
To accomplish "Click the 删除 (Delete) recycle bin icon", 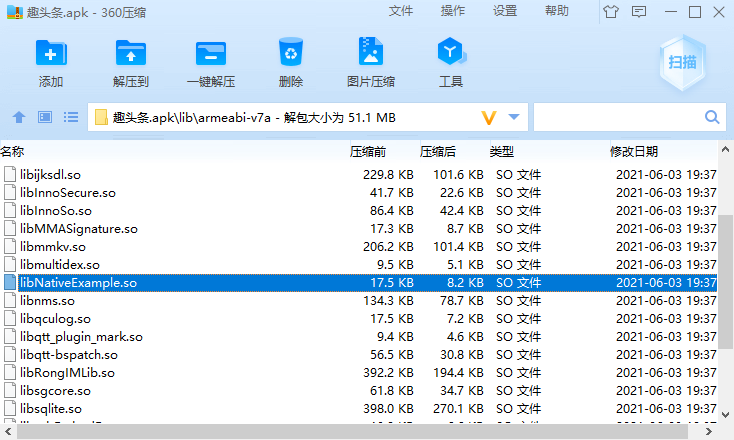I will pyautogui.click(x=291, y=52).
